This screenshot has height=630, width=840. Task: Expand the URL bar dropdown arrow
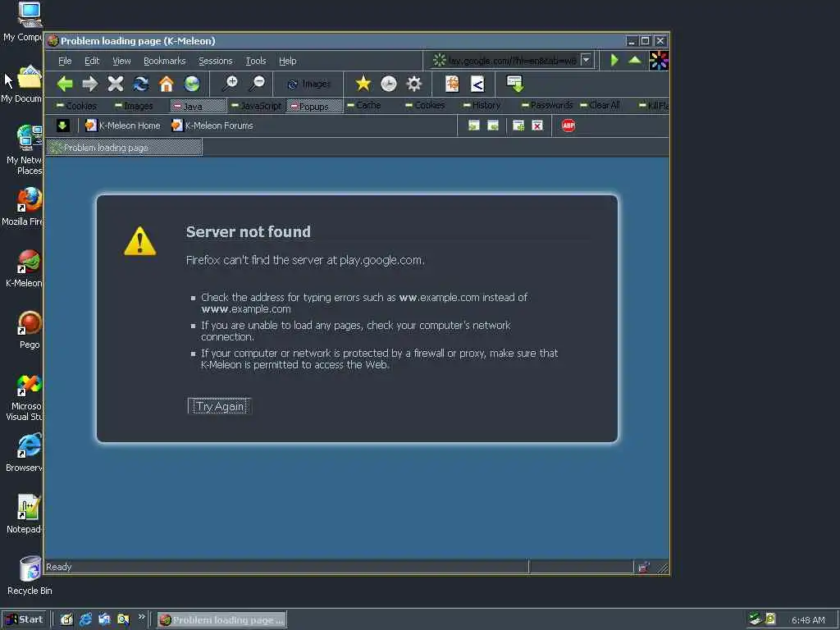click(x=586, y=60)
